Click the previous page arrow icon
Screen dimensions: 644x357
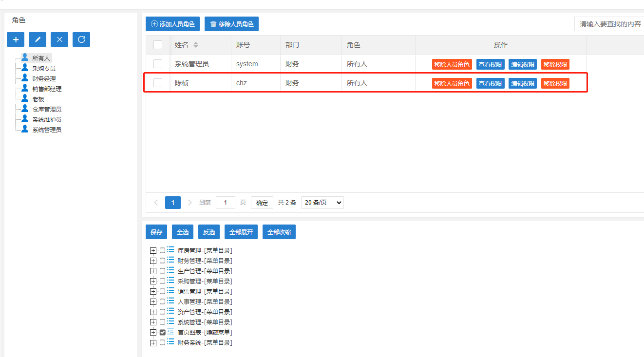click(156, 203)
